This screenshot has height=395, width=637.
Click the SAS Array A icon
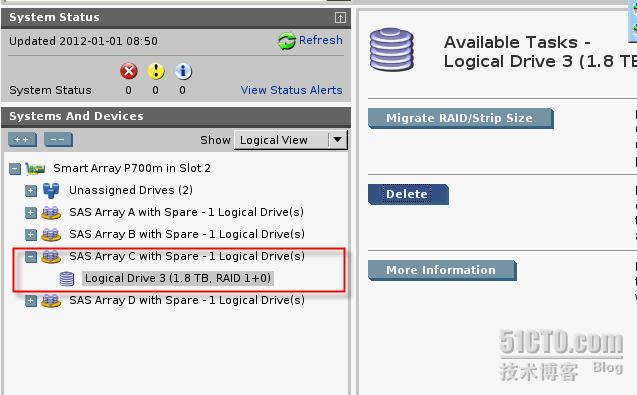[x=51, y=212]
